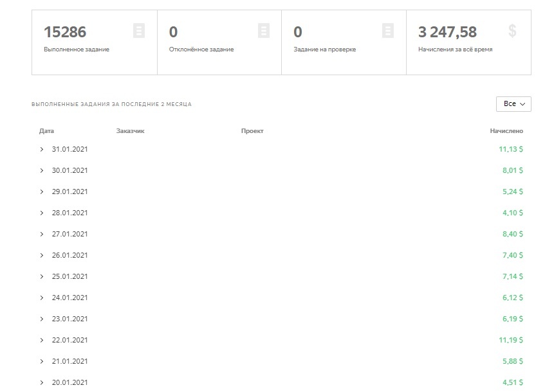
Task: Click the 27.01.2021 date text
Action: [69, 234]
